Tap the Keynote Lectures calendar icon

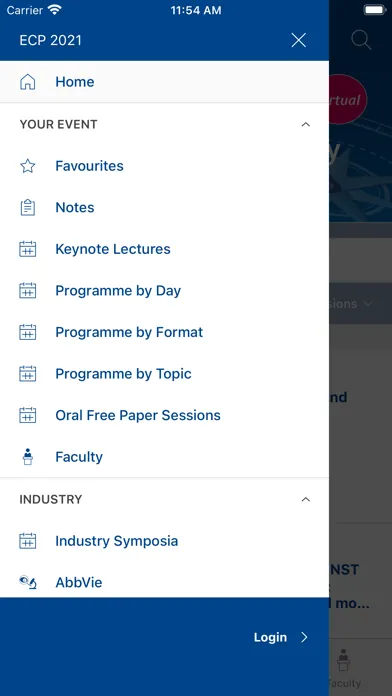point(28,249)
